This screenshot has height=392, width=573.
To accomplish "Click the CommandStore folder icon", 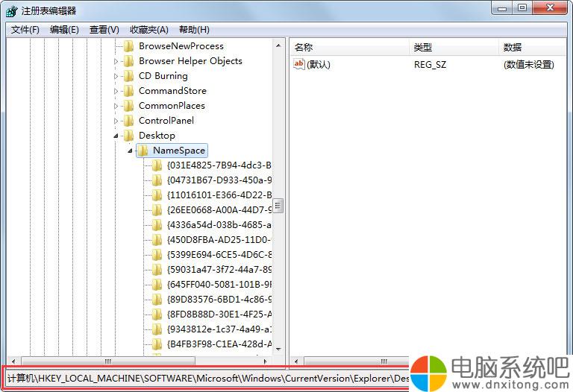I will pyautogui.click(x=128, y=91).
